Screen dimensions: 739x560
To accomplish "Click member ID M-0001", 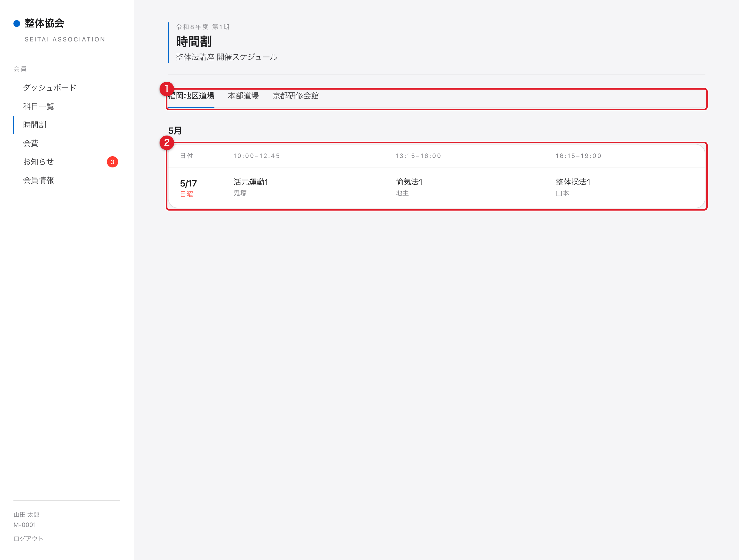I will point(25,525).
